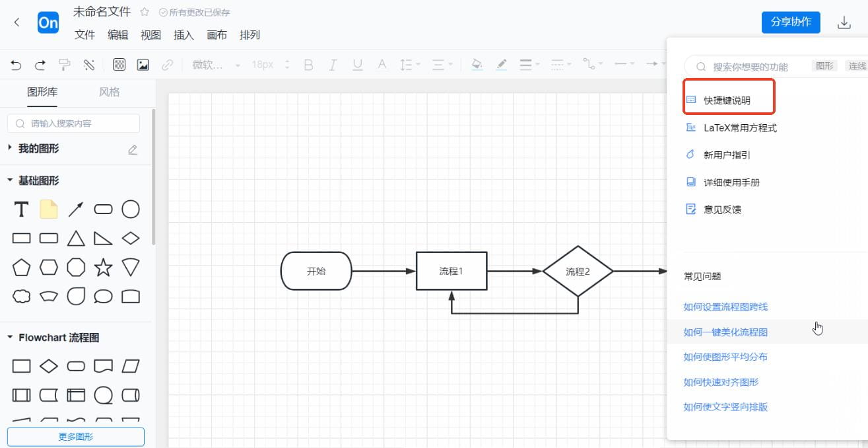Toggle underline formatting
This screenshot has height=448, width=868.
(x=357, y=65)
